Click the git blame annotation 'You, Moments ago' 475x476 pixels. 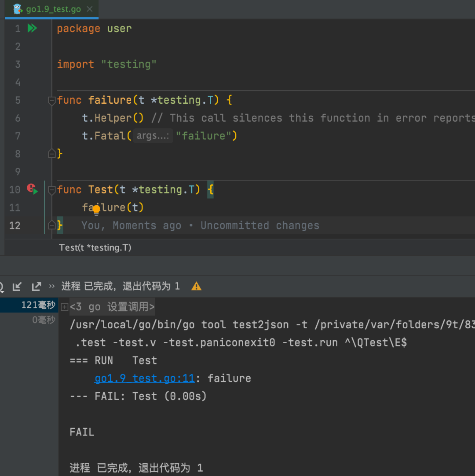coord(200,225)
